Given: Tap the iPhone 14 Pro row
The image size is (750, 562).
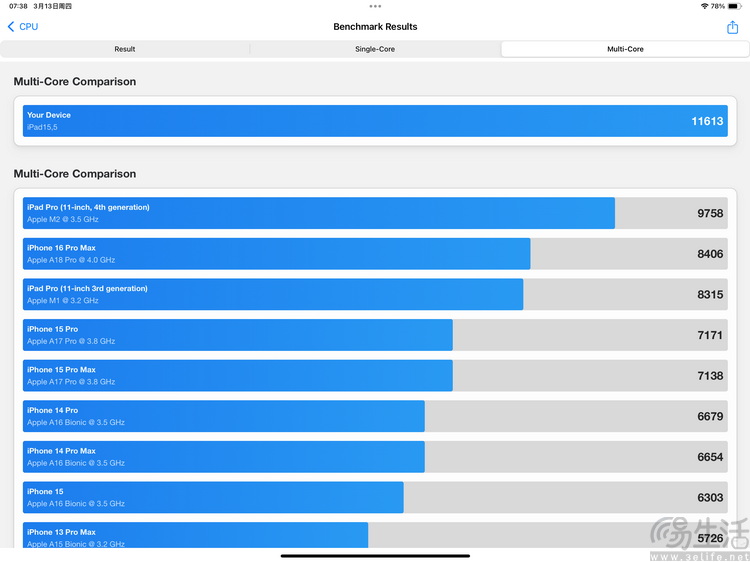Looking at the screenshot, I should click(375, 416).
